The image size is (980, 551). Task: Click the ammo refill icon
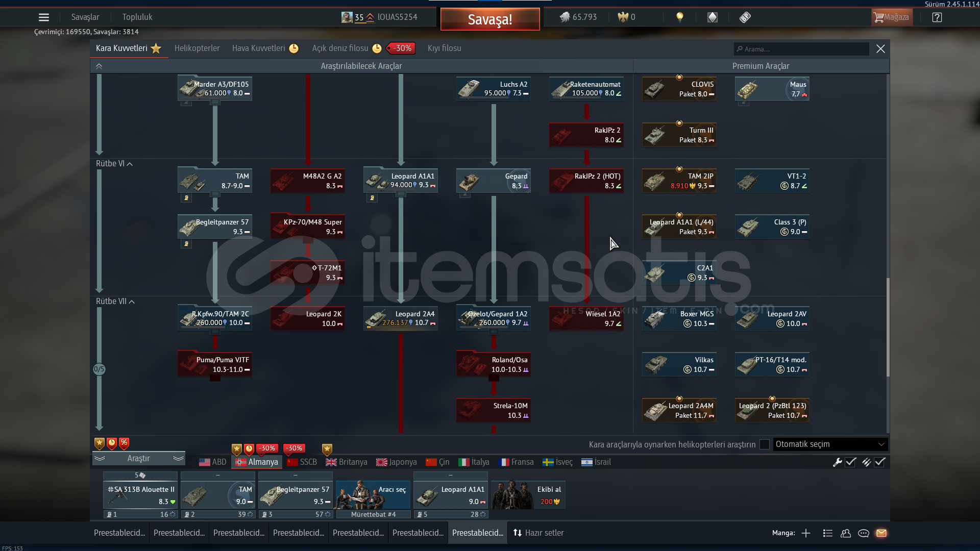tap(866, 462)
